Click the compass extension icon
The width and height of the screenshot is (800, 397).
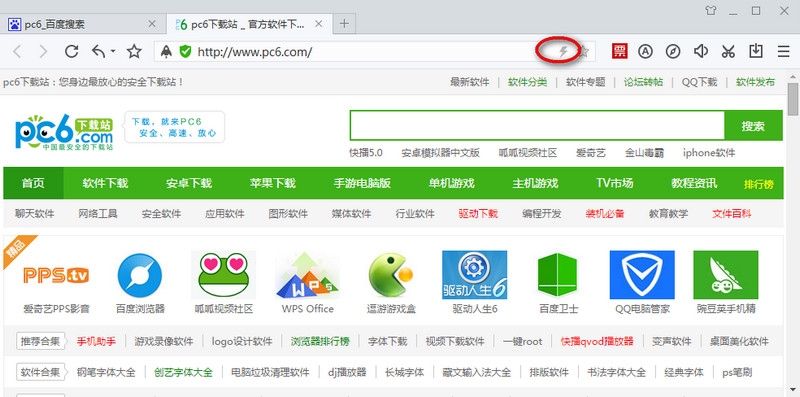(x=673, y=51)
